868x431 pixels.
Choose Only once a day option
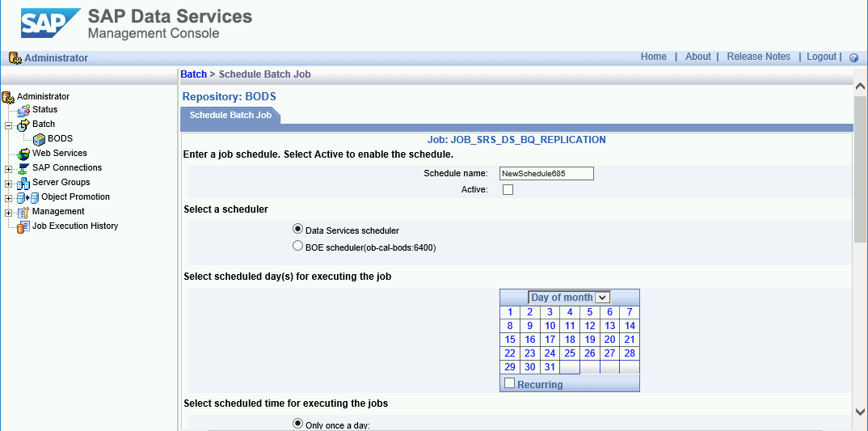297,424
